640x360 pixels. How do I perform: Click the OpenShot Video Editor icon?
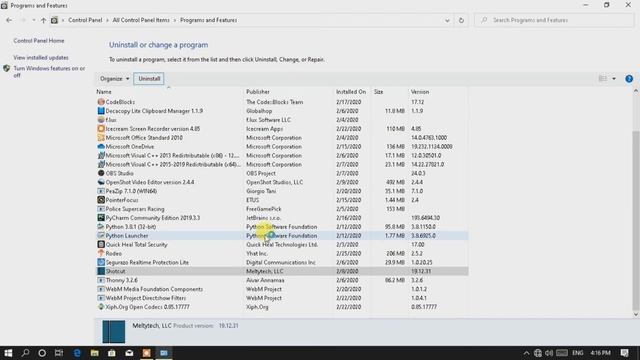[x=101, y=182]
